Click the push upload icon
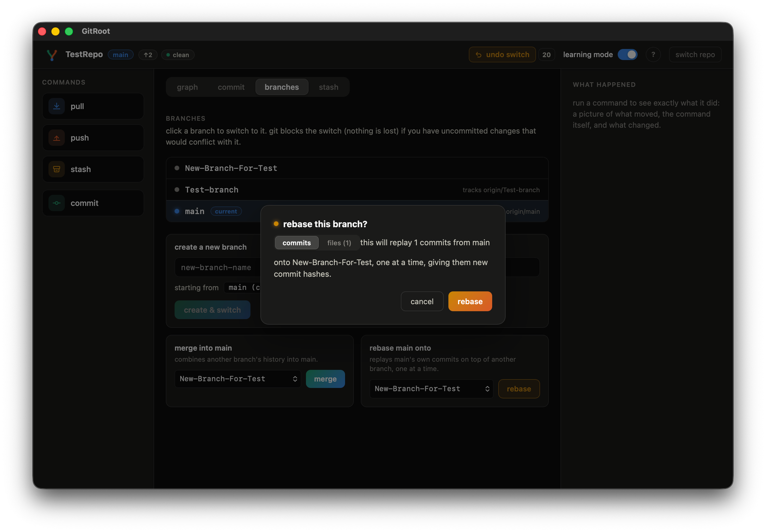766x532 pixels. pyautogui.click(x=56, y=138)
